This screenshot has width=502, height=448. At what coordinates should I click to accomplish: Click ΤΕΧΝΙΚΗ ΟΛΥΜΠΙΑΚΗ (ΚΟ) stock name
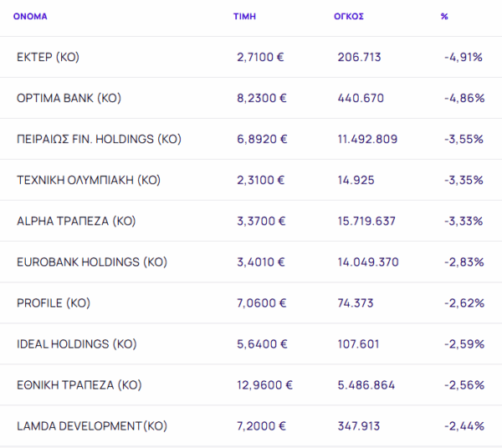point(88,180)
